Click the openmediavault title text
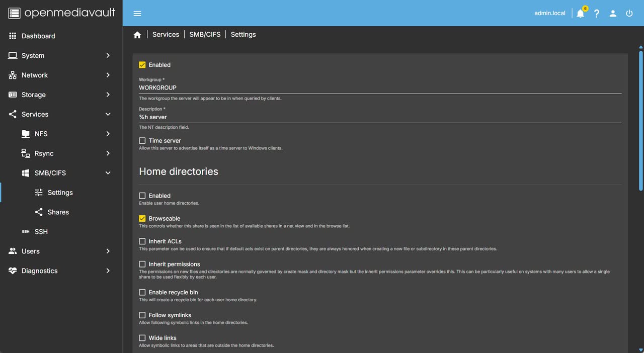 70,13
